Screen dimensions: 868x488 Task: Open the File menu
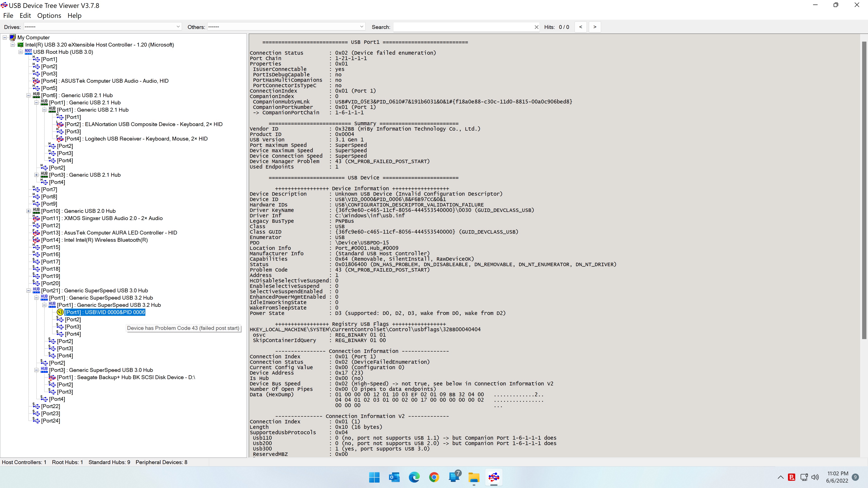tap(8, 16)
